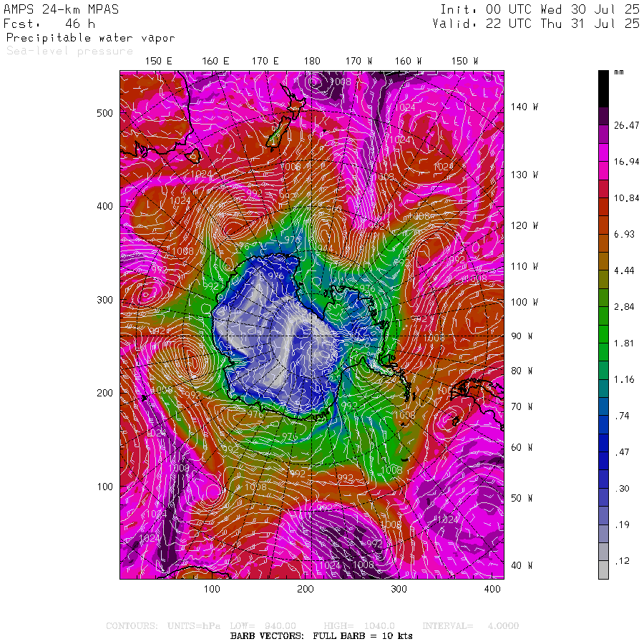This screenshot has height=644, width=644.
Task: Click the '6.93' color bar value
Action: point(624,234)
